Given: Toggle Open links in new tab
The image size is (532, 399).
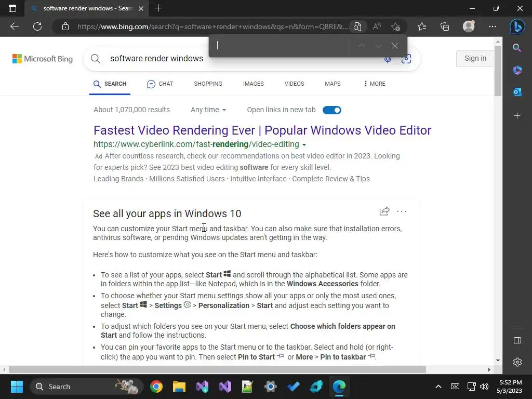Looking at the screenshot, I should pyautogui.click(x=332, y=110).
